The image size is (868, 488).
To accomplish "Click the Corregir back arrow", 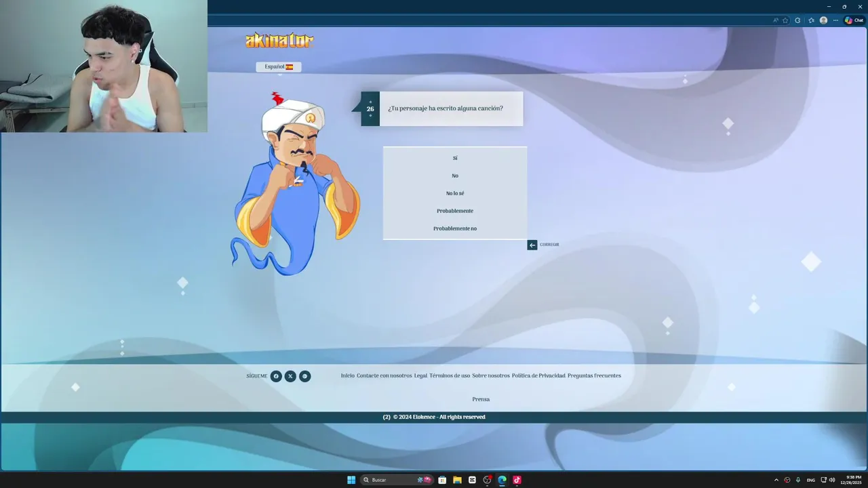I will click(x=532, y=245).
